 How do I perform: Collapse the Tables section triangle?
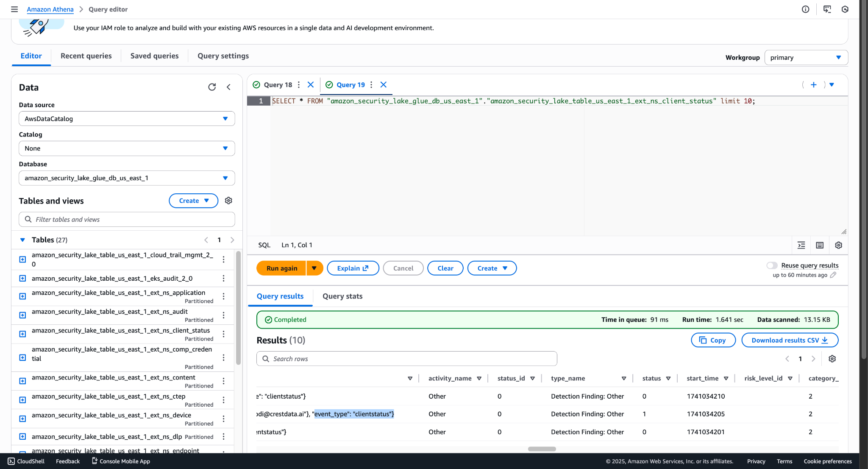(x=22, y=240)
